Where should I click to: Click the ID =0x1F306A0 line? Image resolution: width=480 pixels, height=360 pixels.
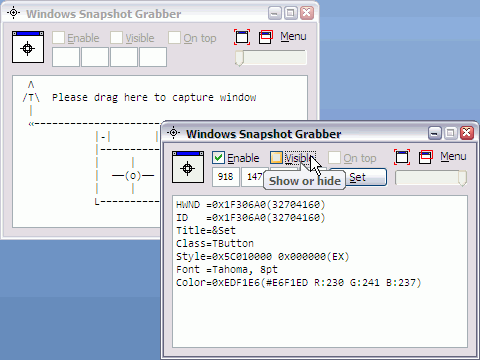[250, 217]
